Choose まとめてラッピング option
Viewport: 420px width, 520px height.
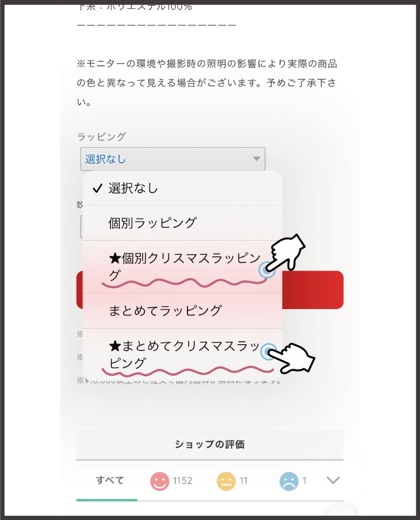[x=182, y=311]
